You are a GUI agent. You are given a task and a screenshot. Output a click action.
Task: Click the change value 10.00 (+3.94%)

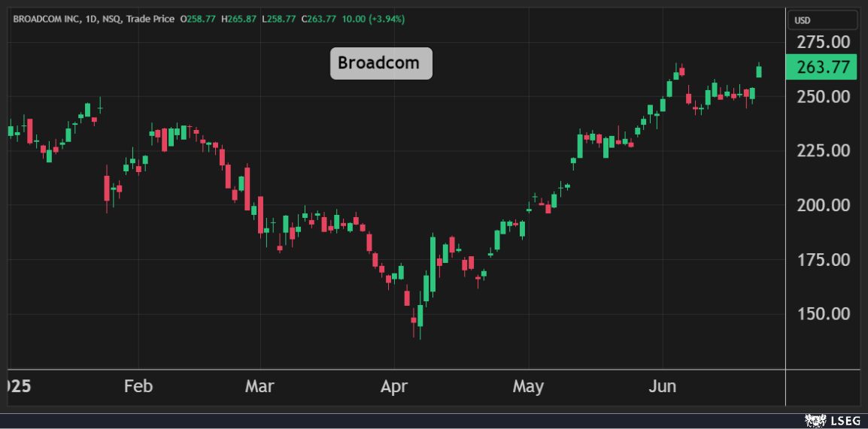click(373, 20)
